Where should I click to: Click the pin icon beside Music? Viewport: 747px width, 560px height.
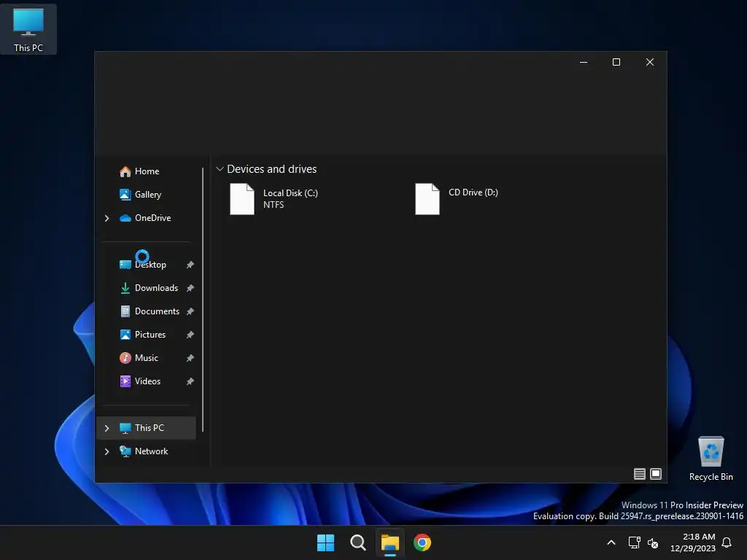point(190,358)
